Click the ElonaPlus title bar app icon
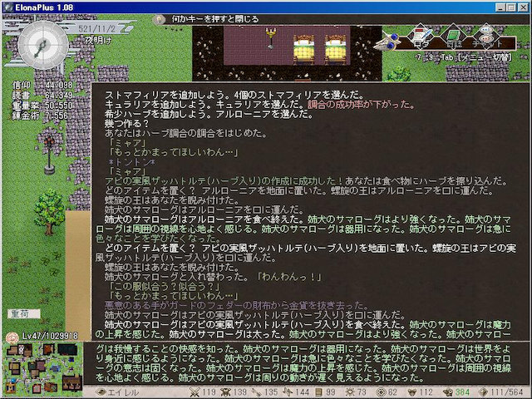 pos(8,7)
